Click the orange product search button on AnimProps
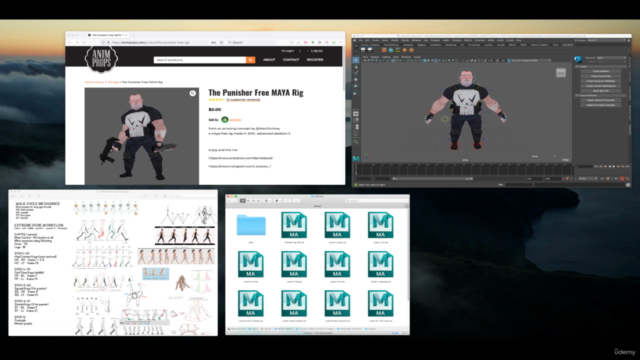This screenshot has width=640, height=360. pyautogui.click(x=251, y=60)
